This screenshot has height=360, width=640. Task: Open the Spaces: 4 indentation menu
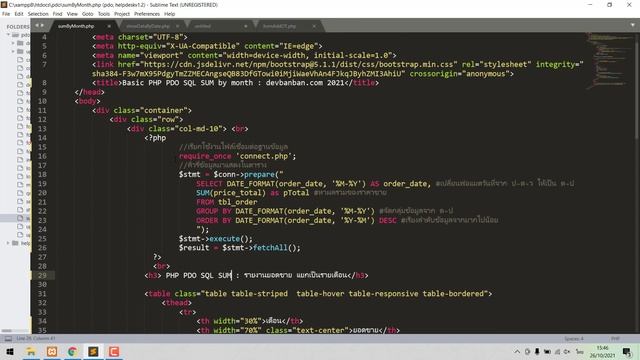tap(574, 338)
